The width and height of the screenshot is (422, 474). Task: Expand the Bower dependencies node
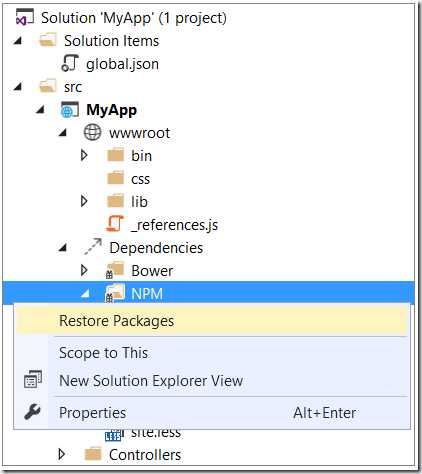(84, 270)
